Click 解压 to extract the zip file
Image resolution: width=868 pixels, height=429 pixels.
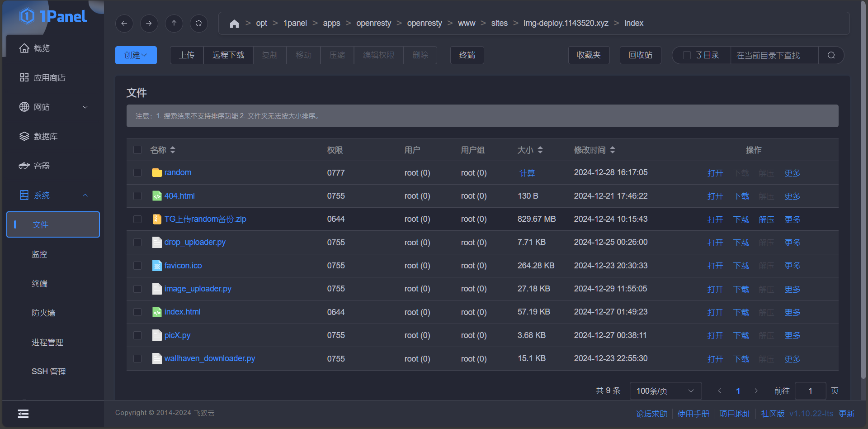766,219
